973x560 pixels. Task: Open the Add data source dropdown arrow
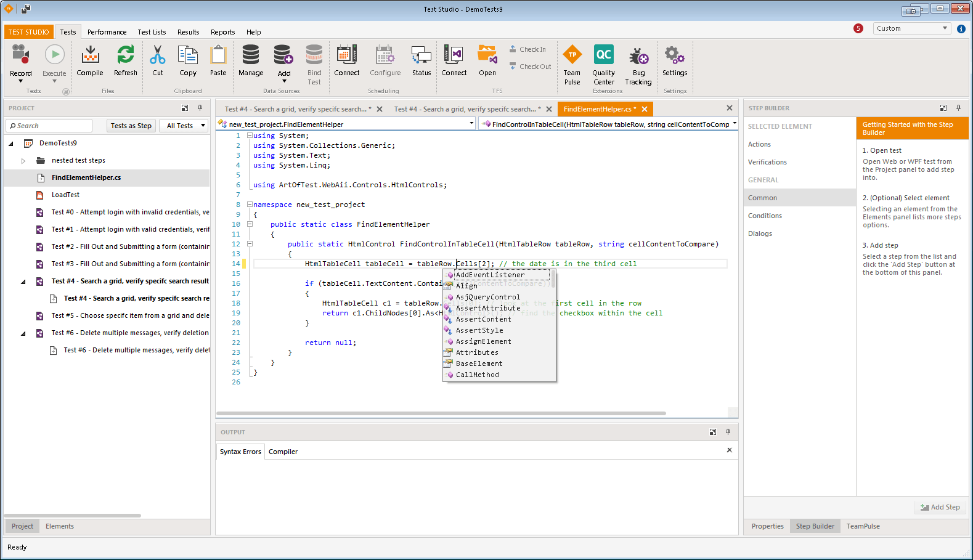click(x=283, y=81)
